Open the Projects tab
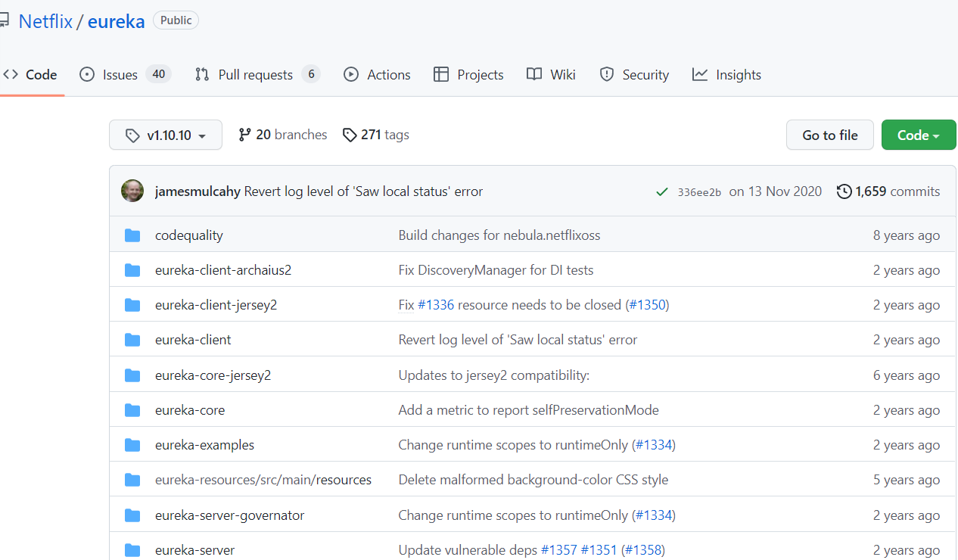Screen dimensions: 958x560 coord(468,75)
